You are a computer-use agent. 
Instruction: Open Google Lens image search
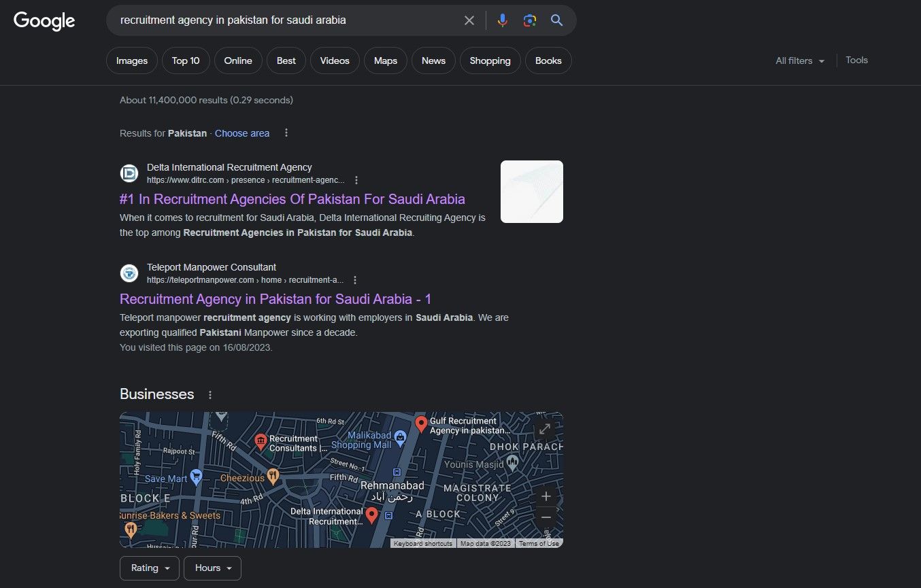[x=529, y=20]
